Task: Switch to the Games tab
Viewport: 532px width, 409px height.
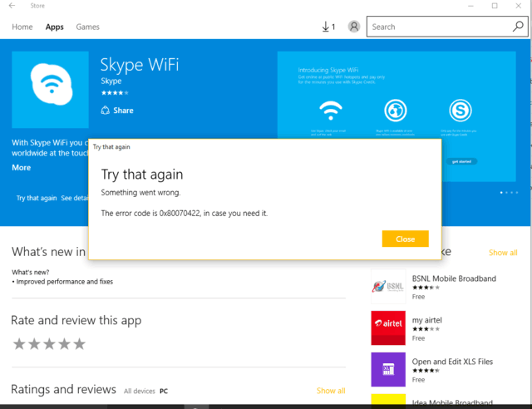Action: pos(88,27)
